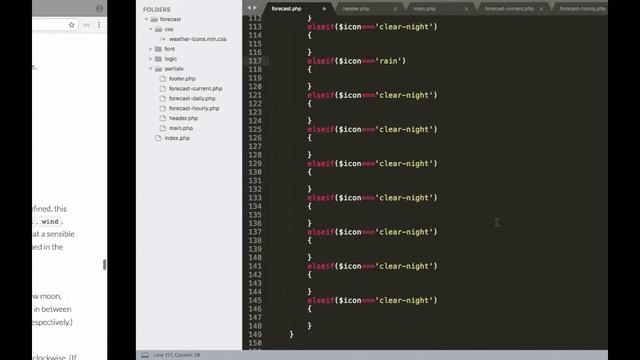This screenshot has width=640, height=360.
Task: Click the file icon beside footer.php
Action: 163,79
